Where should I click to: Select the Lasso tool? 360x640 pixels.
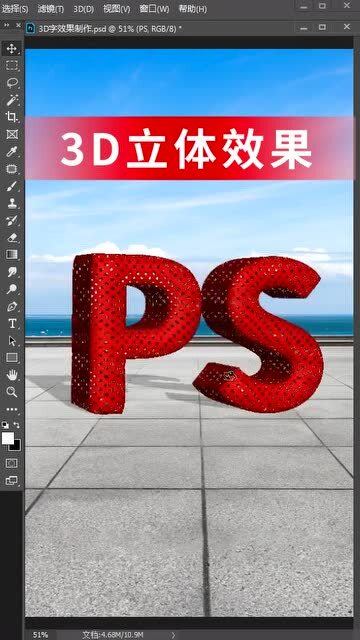coord(12,83)
